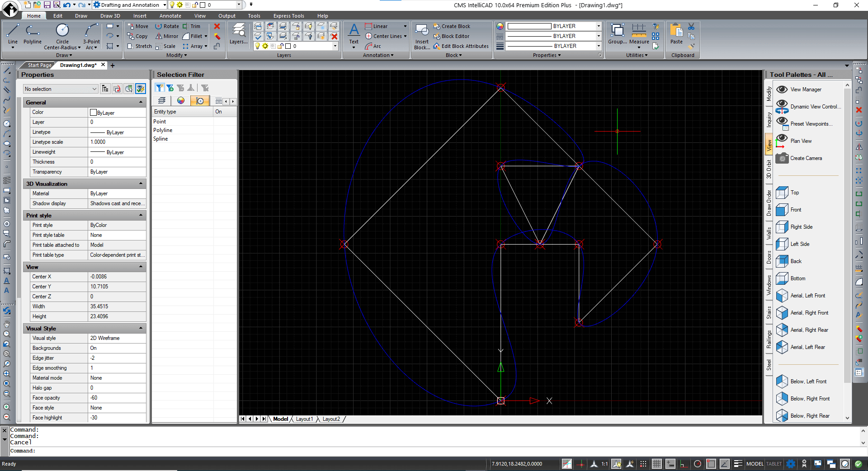Viewport: 868px width, 471px height.
Task: Pick the 3-Point Arc tool
Action: [91, 36]
